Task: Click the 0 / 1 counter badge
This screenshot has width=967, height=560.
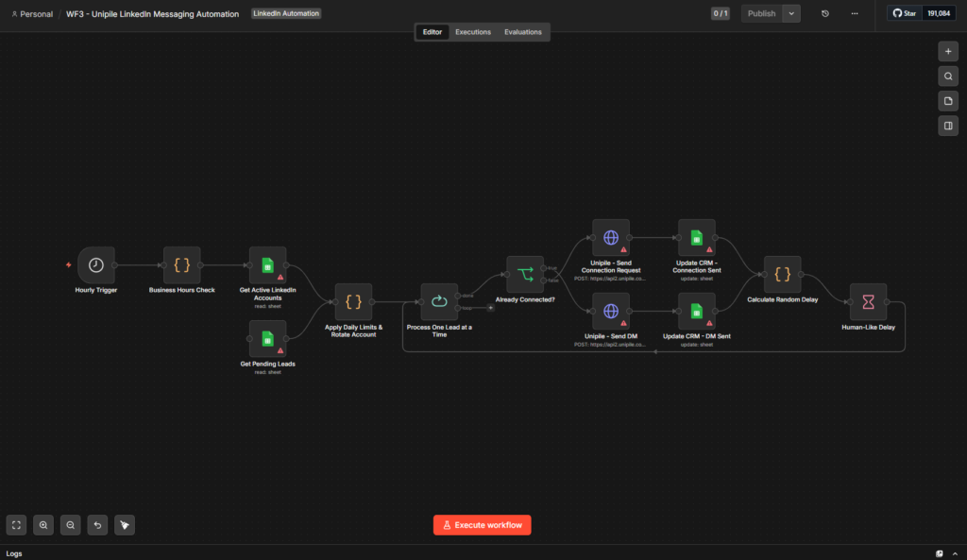Action: 721,13
